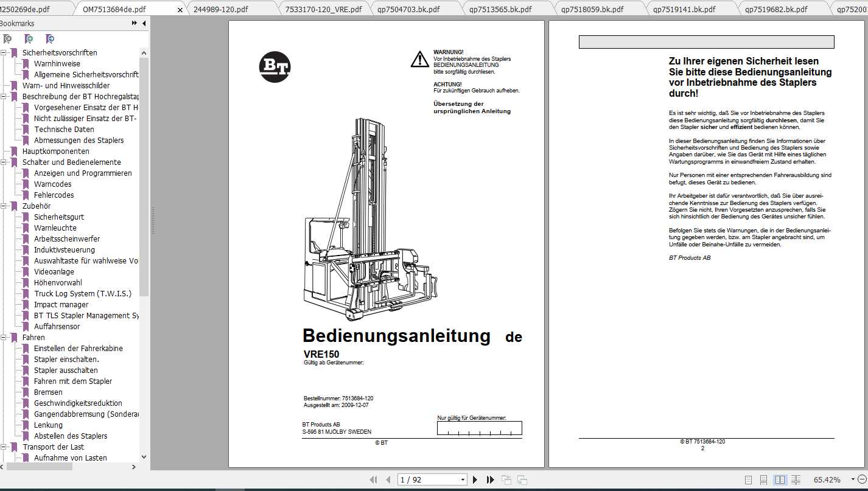The image size is (868, 491).
Task: Jump to the first page
Action: click(x=373, y=480)
